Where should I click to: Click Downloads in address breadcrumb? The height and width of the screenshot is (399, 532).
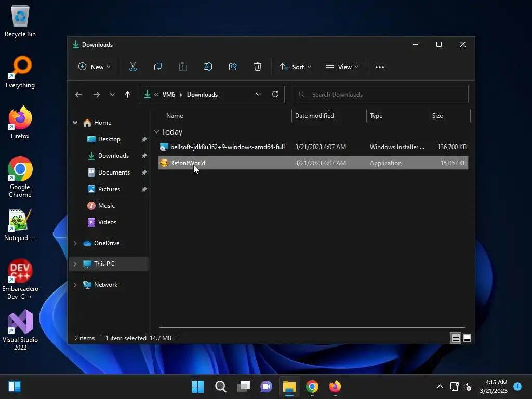tap(202, 95)
